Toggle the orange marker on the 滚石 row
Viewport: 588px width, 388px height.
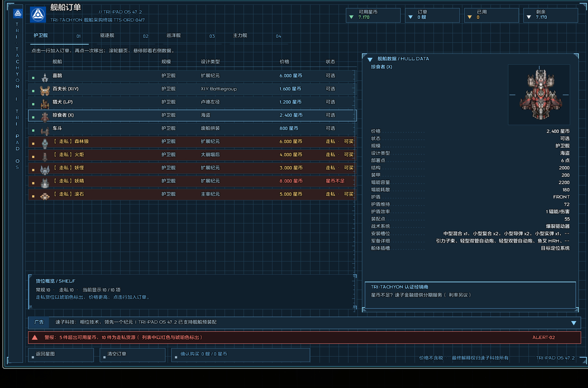33,196
